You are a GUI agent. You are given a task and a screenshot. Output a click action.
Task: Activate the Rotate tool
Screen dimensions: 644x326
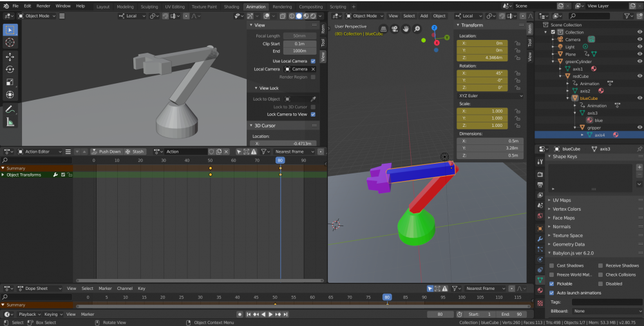[x=10, y=70]
